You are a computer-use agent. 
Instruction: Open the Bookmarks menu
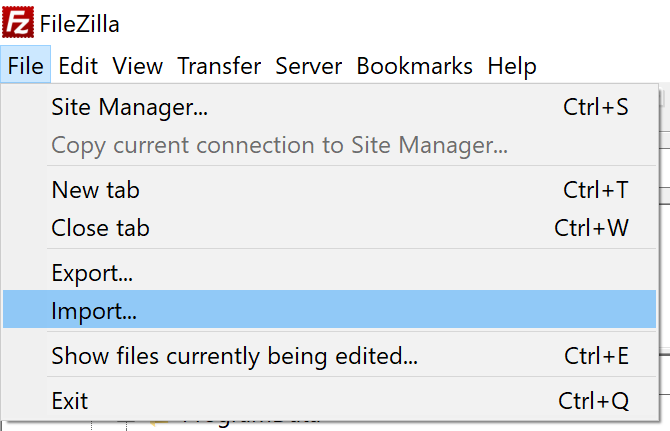point(414,66)
